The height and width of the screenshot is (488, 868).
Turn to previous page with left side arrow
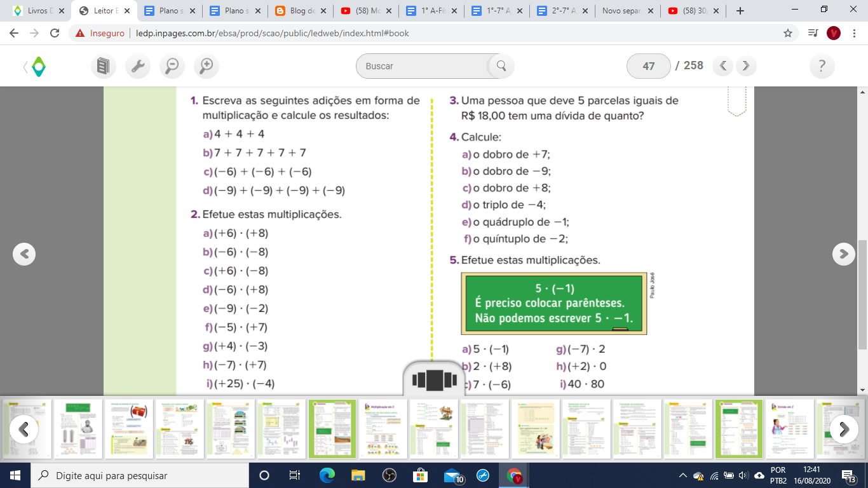pos(24,254)
